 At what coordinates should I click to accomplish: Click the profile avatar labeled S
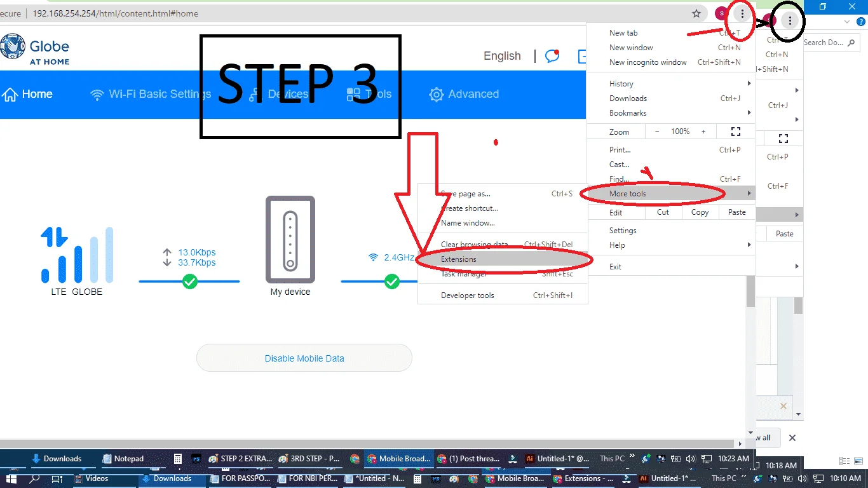(x=721, y=13)
